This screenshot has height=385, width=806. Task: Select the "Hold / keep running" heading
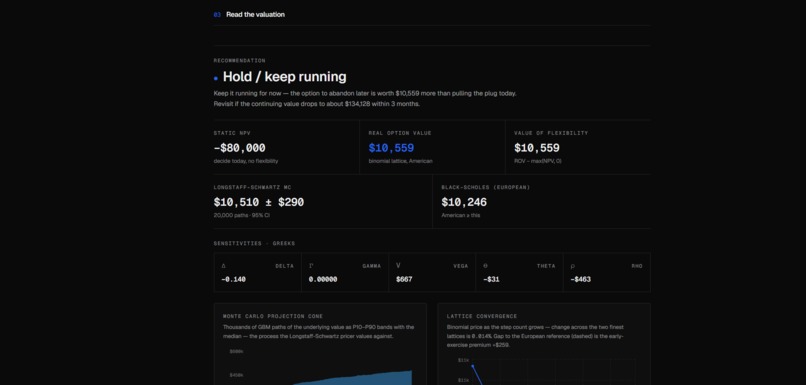tap(284, 77)
